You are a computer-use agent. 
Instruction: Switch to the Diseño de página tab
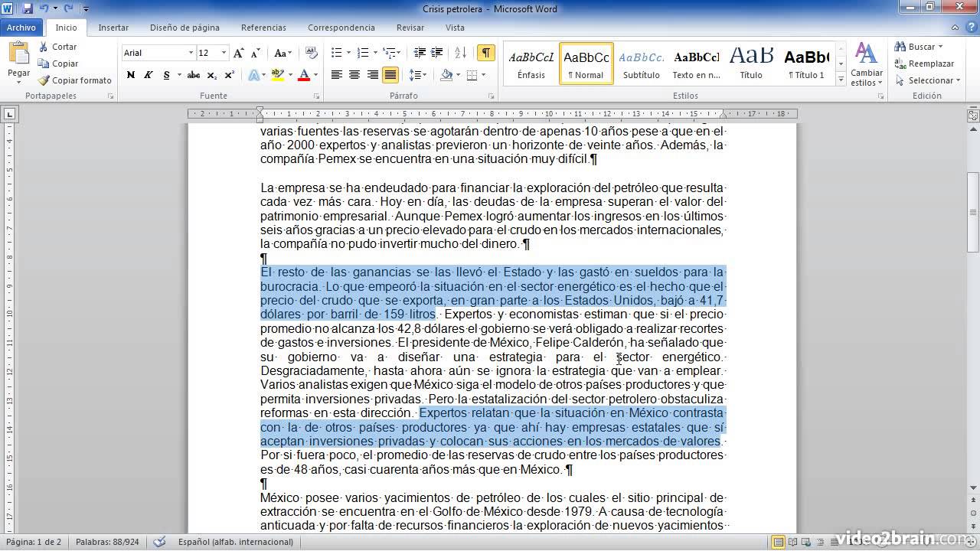185,28
